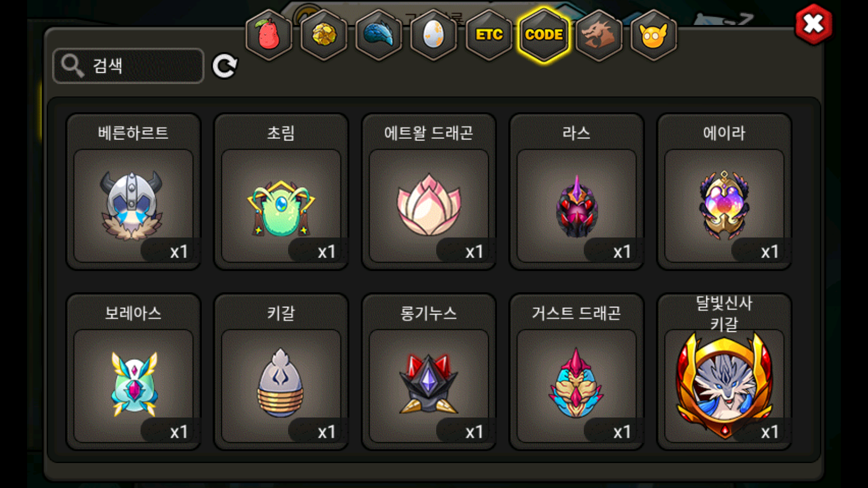868x488 pixels.
Task: Select the 베른하르트 viking helmet egg
Action: pos(133,191)
